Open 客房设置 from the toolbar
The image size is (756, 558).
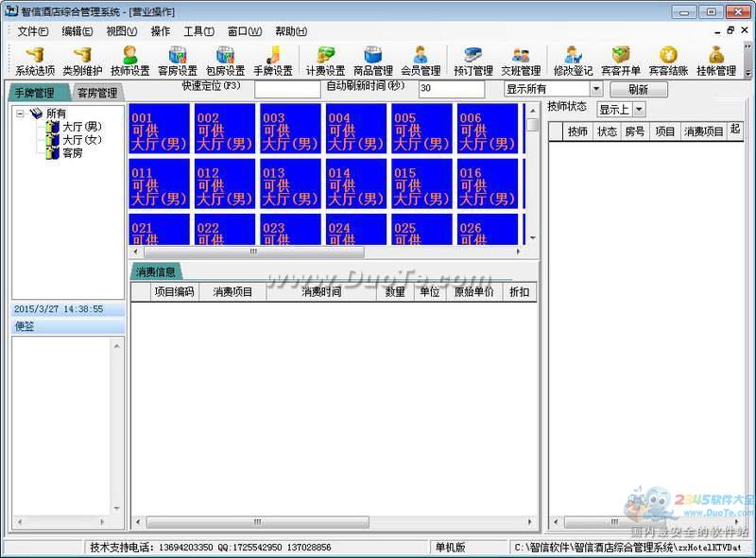(178, 61)
